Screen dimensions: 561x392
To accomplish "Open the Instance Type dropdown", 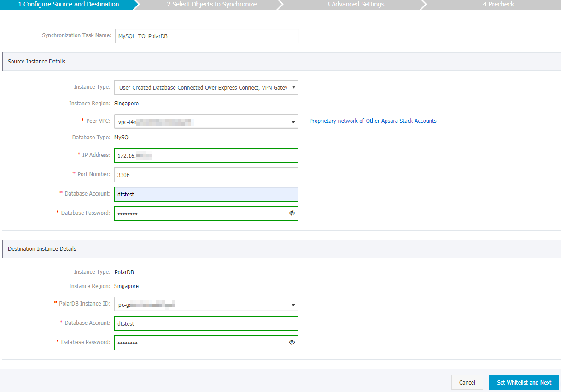I will pos(206,87).
